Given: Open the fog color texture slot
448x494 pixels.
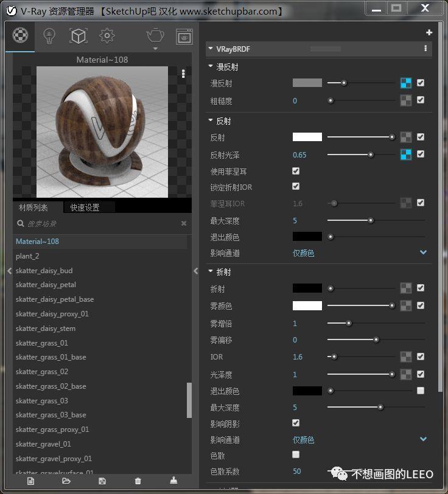Looking at the screenshot, I should click(x=406, y=305).
